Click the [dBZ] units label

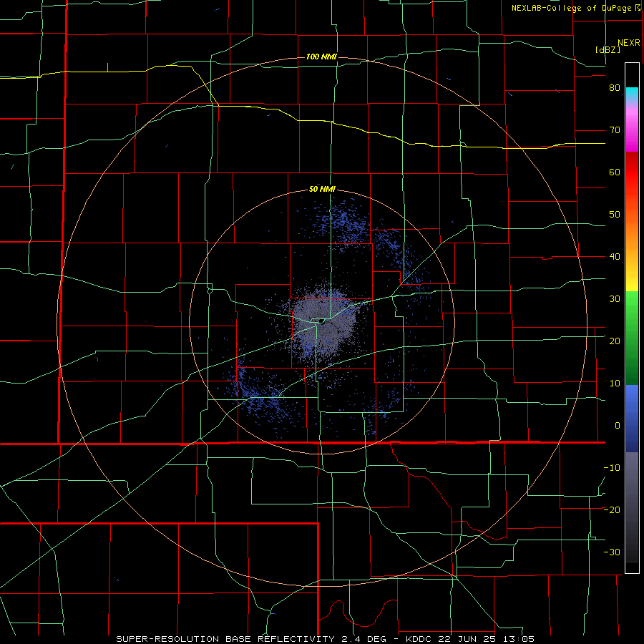tap(608, 49)
